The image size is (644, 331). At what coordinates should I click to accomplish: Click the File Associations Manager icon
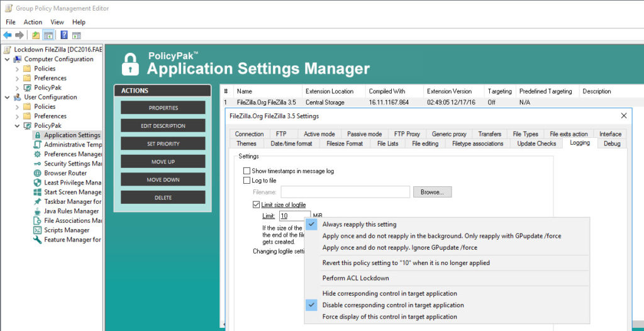point(37,220)
